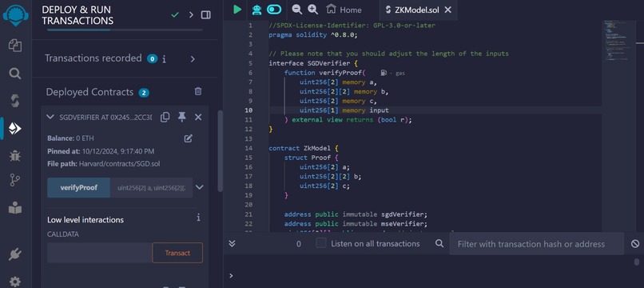Click the 'pragma solidity ^0.8.0;' line

(x=313, y=35)
